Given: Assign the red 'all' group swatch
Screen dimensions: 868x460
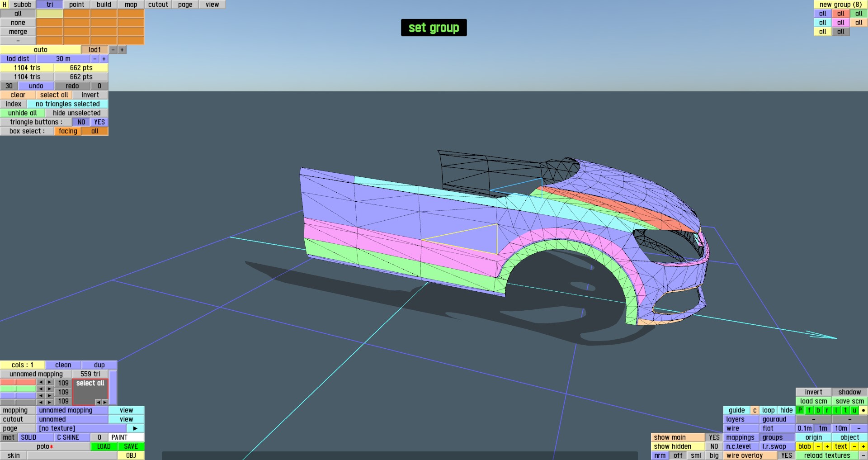Looking at the screenshot, I should [841, 14].
